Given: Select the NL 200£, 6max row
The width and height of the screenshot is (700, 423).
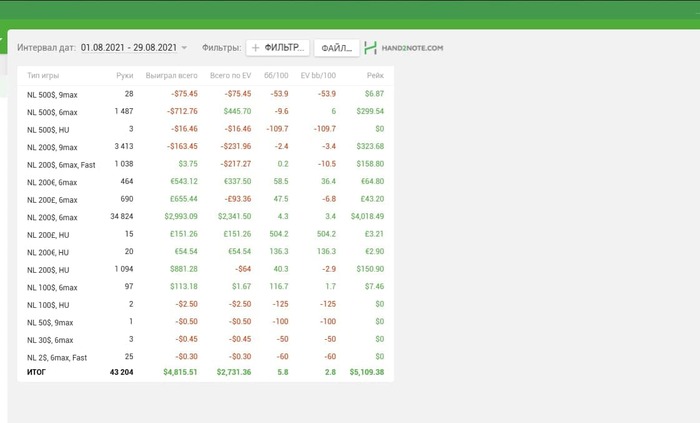Looking at the screenshot, I should tap(205, 199).
